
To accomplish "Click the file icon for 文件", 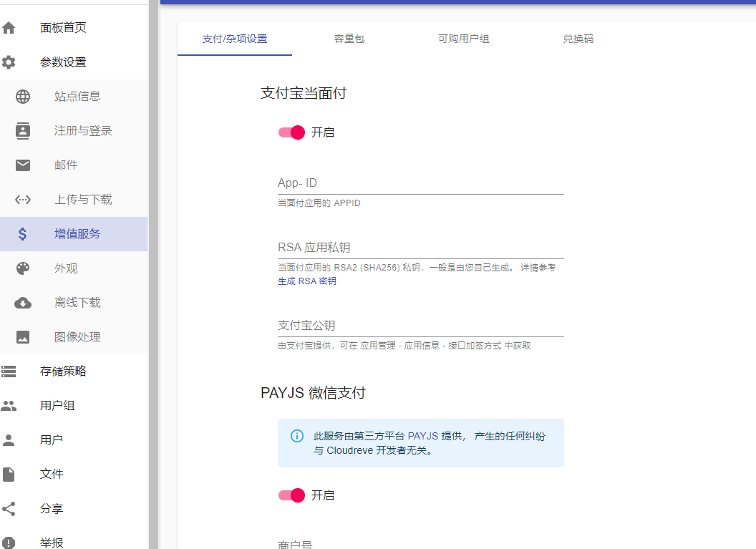I will pyautogui.click(x=9, y=475).
